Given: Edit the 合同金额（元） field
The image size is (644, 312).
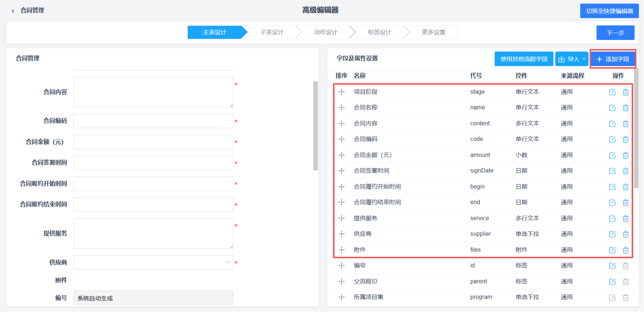Looking at the screenshot, I should click(612, 155).
